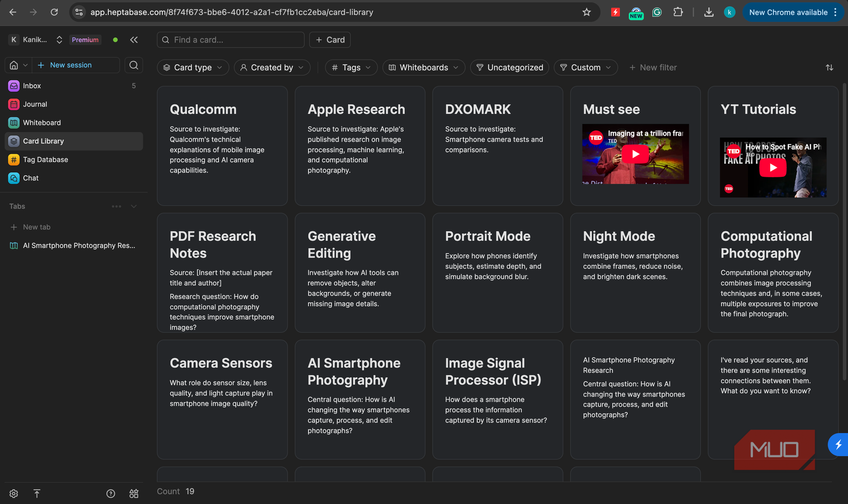This screenshot has width=848, height=504.
Task: Bookmark this page with the star icon
Action: click(x=586, y=12)
